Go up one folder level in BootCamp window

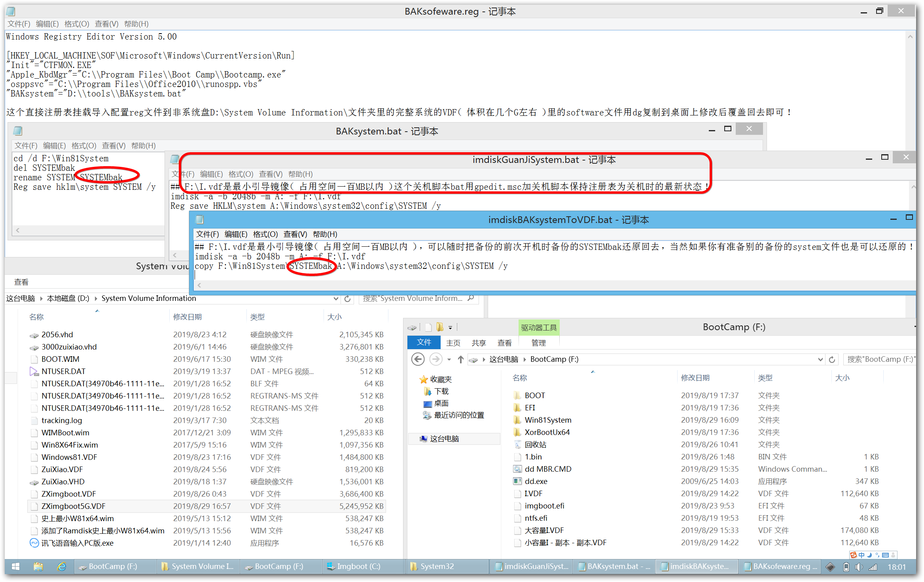(x=461, y=359)
